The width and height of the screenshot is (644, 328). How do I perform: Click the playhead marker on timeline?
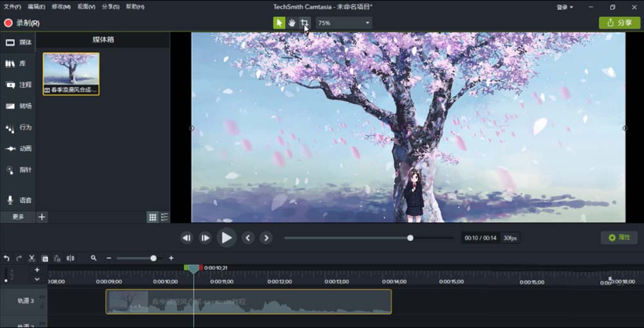click(x=193, y=269)
